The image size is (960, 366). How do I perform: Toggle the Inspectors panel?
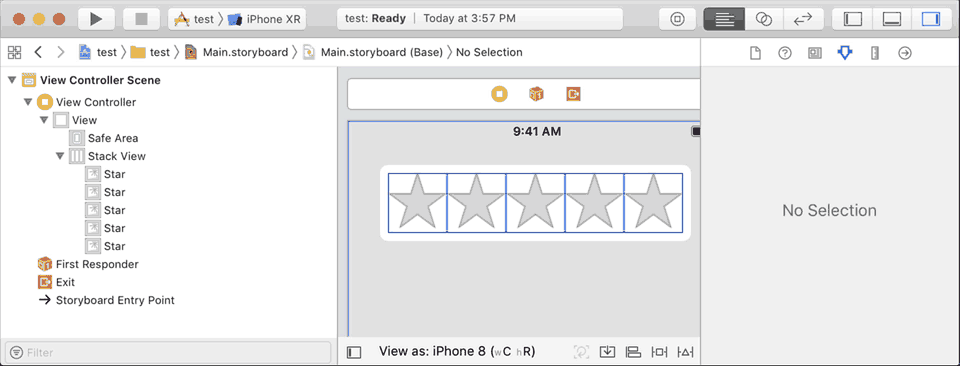click(931, 19)
